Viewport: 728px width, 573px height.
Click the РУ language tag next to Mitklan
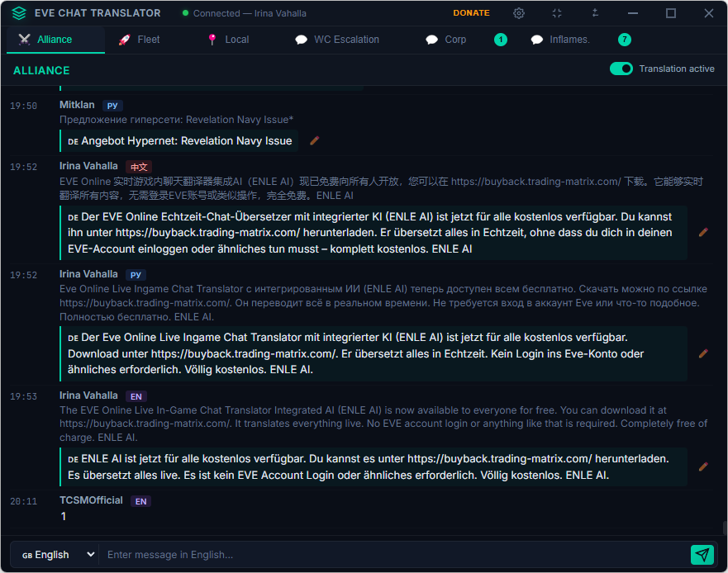(x=112, y=106)
